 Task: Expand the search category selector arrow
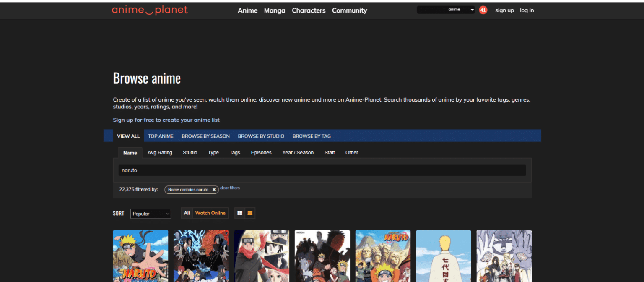click(472, 9)
